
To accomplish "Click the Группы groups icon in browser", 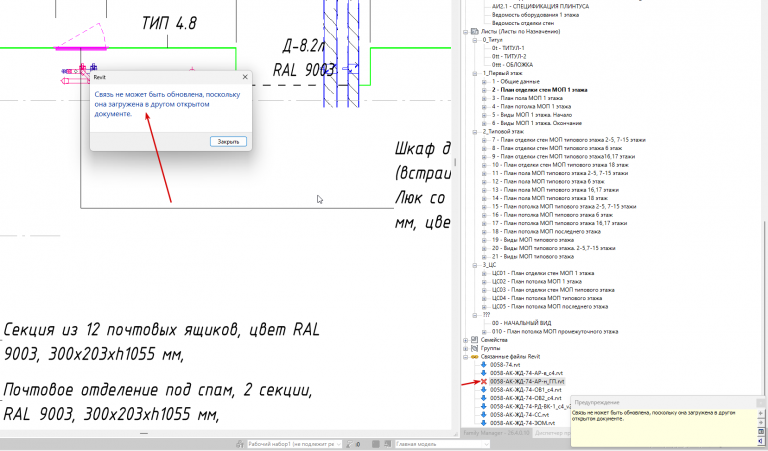I will coord(474,348).
